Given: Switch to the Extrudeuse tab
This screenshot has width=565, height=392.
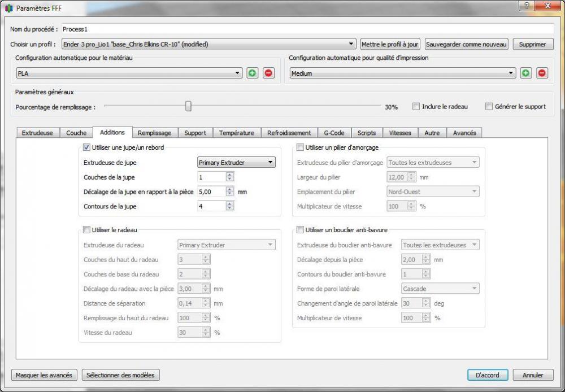Looking at the screenshot, I should (37, 133).
